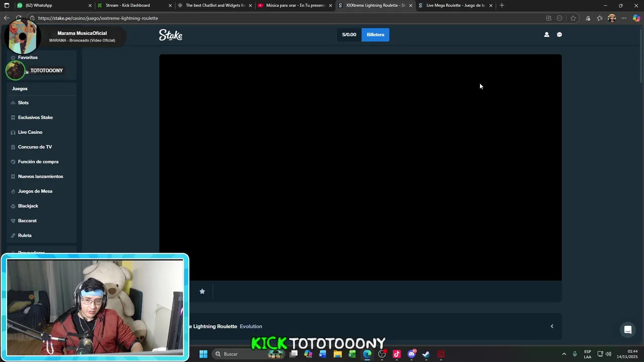Open the music extension icon in Edge toolbar
644x362 pixels.
588,18
